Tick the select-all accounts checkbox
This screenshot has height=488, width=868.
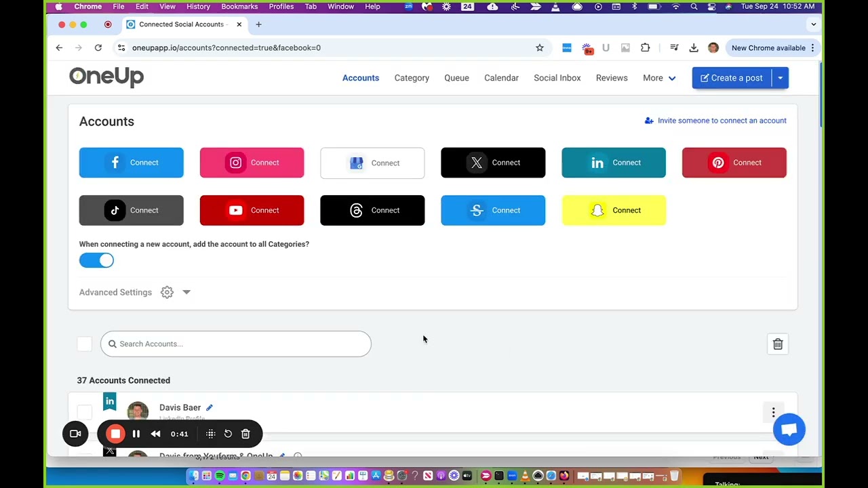coord(84,344)
